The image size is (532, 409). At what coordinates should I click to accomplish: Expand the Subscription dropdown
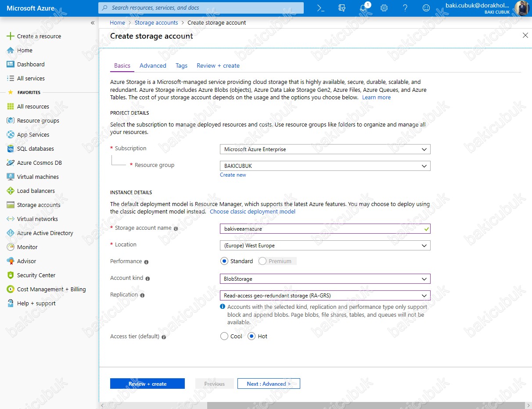coord(325,149)
